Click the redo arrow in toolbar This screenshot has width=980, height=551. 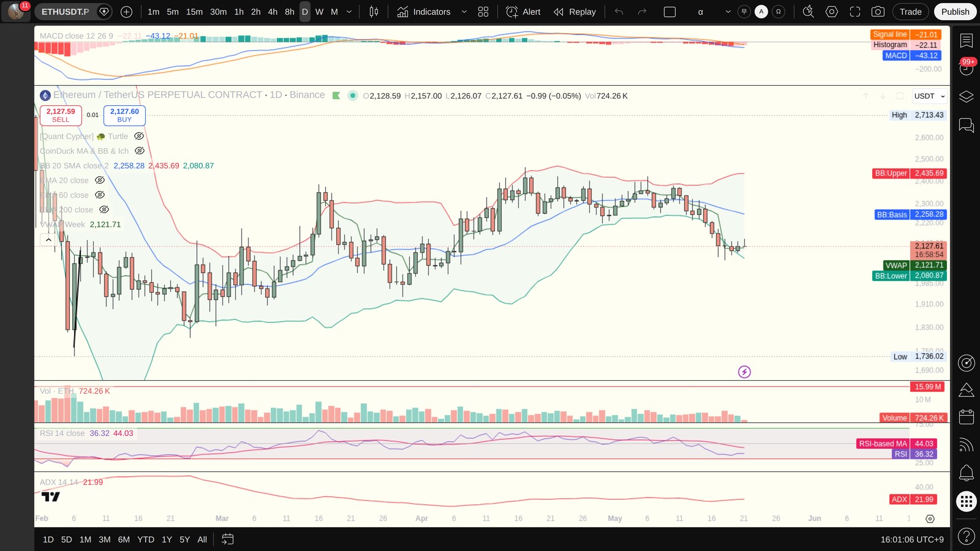642,12
